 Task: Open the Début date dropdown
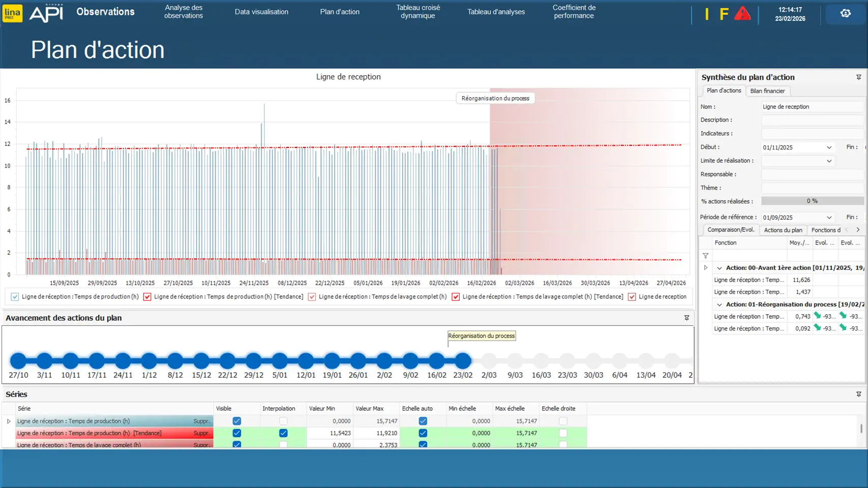click(829, 147)
